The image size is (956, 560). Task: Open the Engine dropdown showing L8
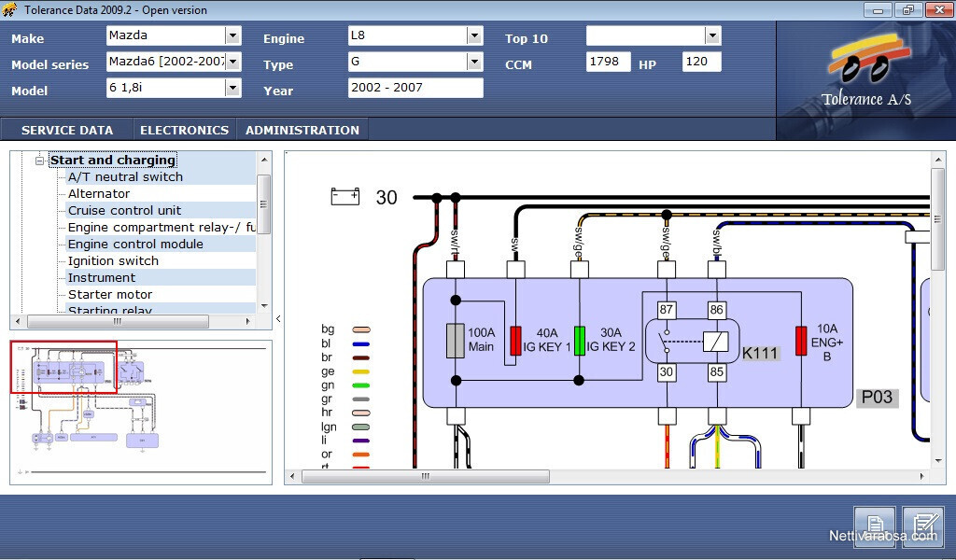(474, 36)
